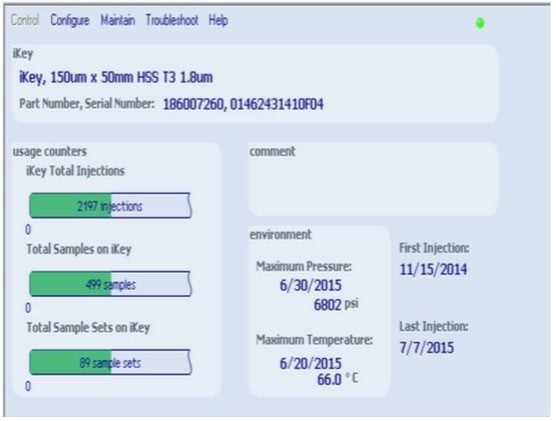Open the Troubleshoot menu

[x=172, y=20]
